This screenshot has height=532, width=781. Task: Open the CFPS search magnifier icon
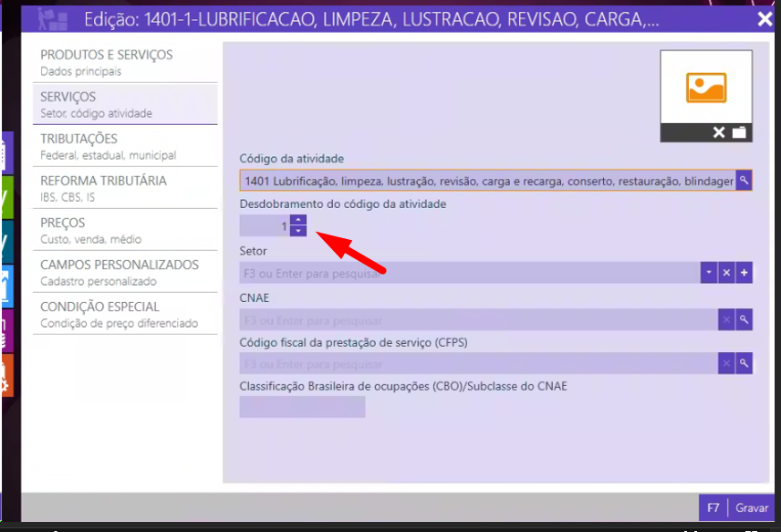[744, 363]
